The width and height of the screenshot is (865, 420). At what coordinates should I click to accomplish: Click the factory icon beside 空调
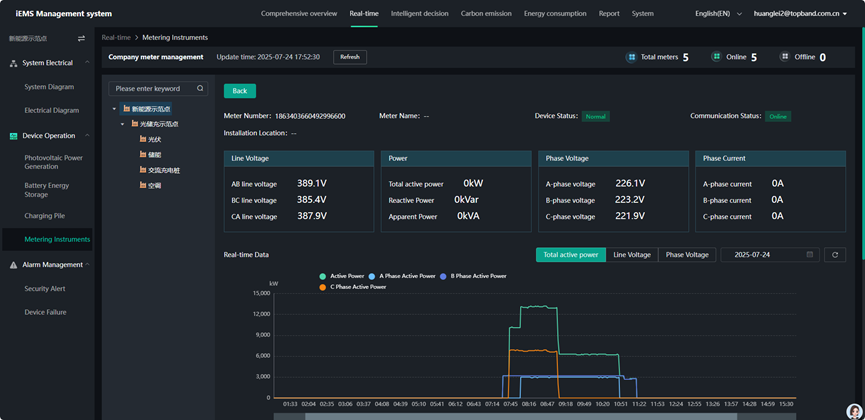coord(143,186)
